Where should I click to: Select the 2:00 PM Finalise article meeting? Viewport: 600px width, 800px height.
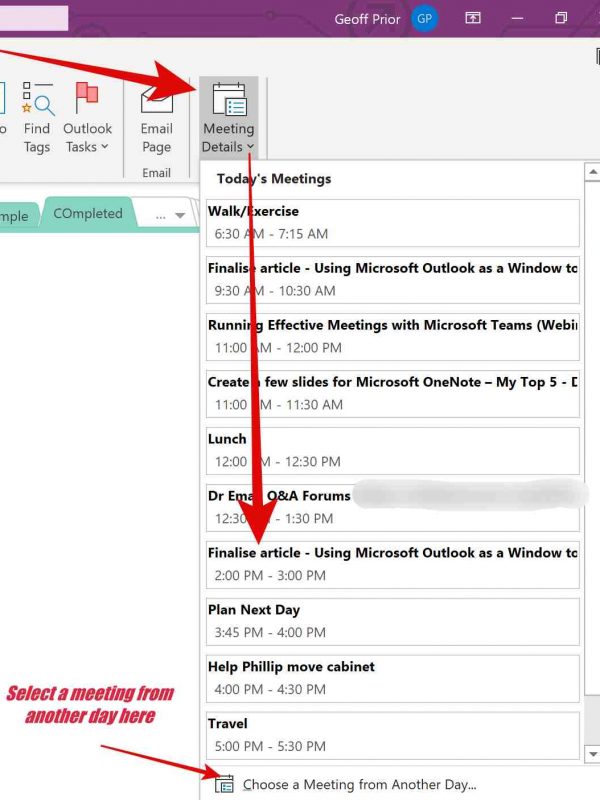[x=393, y=565]
